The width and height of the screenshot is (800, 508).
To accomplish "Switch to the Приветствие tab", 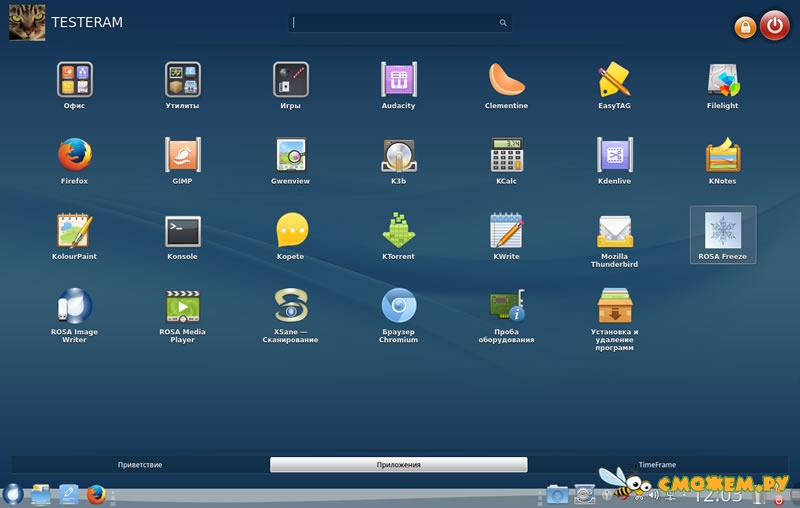I will (x=140, y=465).
